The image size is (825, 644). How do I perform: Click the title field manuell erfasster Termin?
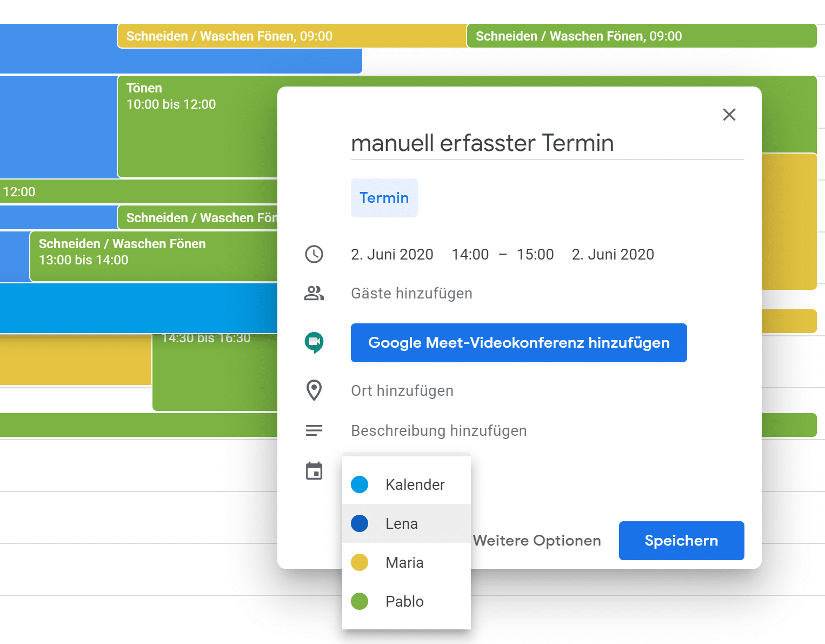(482, 143)
